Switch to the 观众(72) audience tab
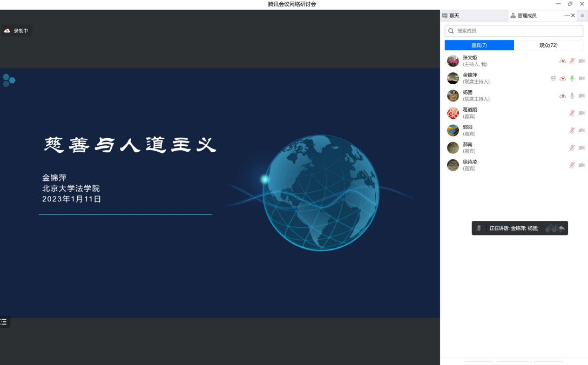The image size is (588, 365). [548, 45]
